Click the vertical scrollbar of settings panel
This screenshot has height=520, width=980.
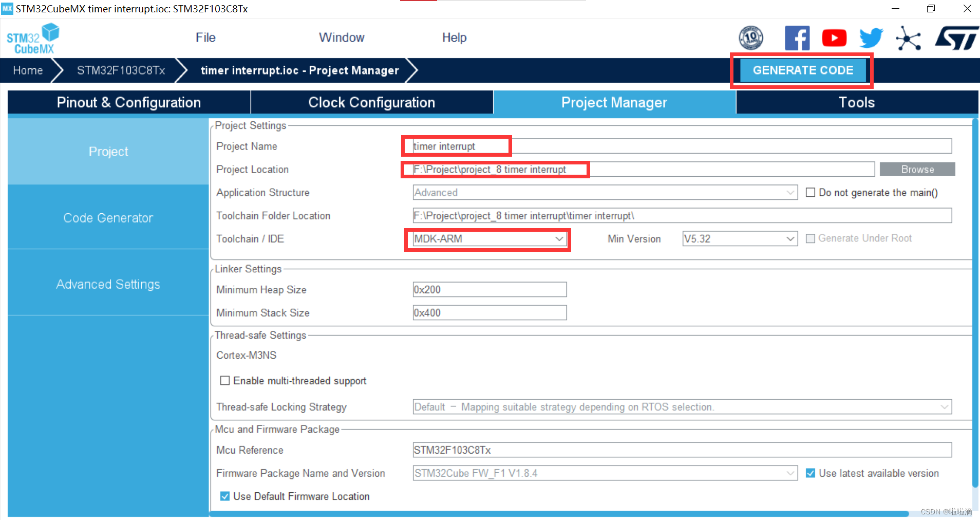tap(975, 303)
